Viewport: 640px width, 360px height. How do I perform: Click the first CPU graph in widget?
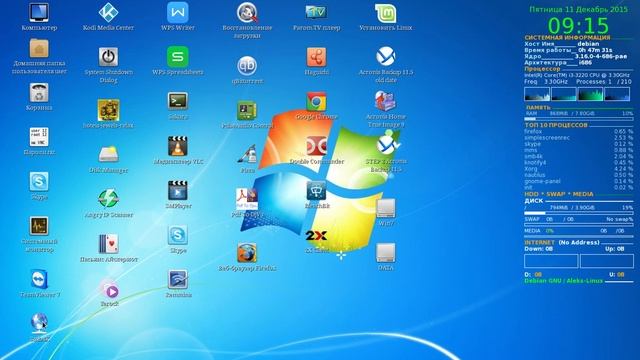pyautogui.click(x=537, y=94)
